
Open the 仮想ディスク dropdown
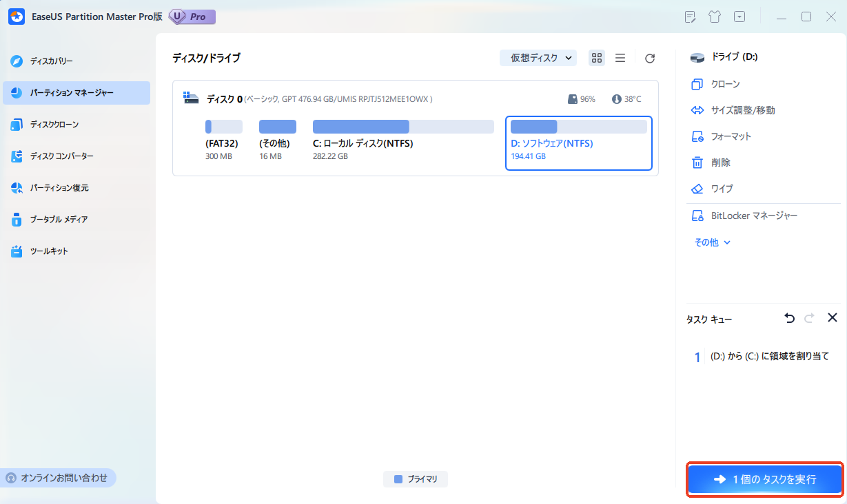[x=538, y=58]
